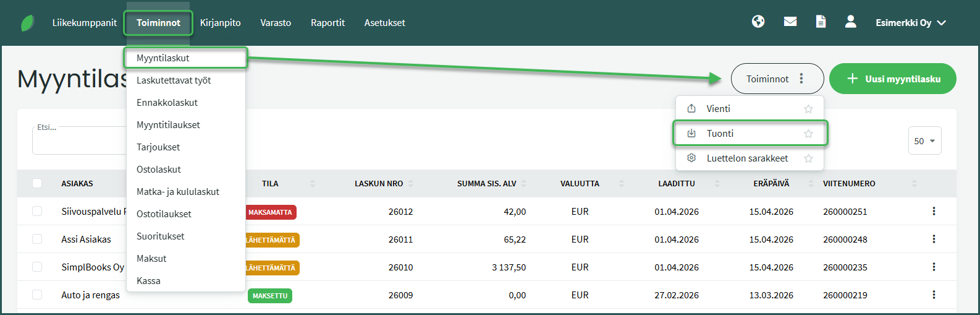Click the ASIAKAS column header
Viewport: 980px width, 315px height.
77,183
